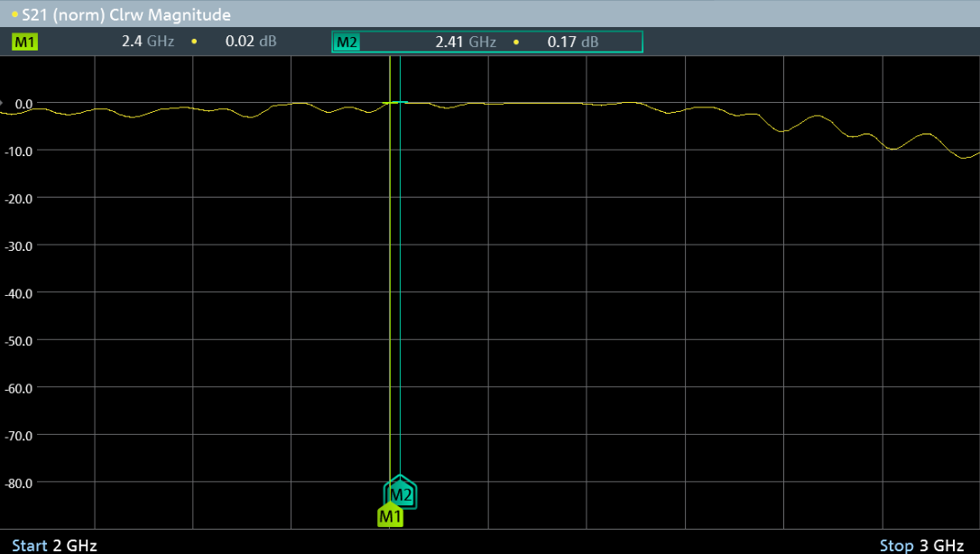Click the Start 2 GHz frequency label
Screen dimensions: 980x554
click(54, 545)
